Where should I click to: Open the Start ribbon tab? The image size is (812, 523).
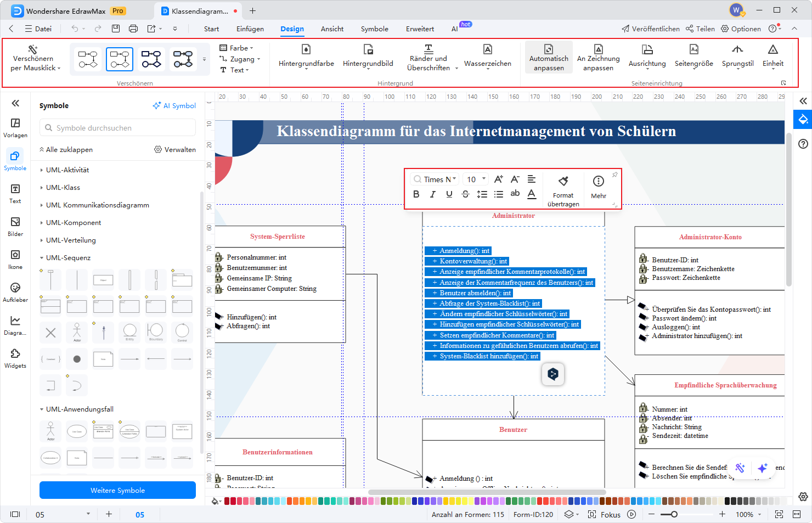(x=211, y=29)
